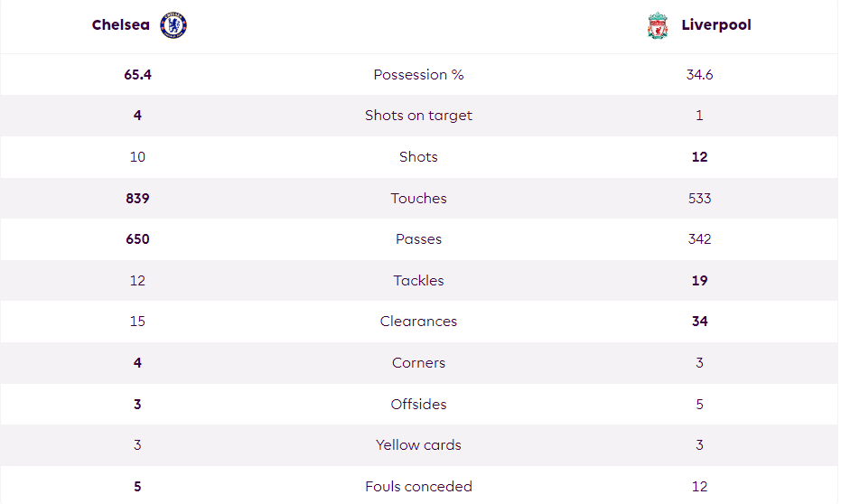Open the Liverpool team name link
Viewport: 841px width, 504px height.
pyautogui.click(x=716, y=24)
